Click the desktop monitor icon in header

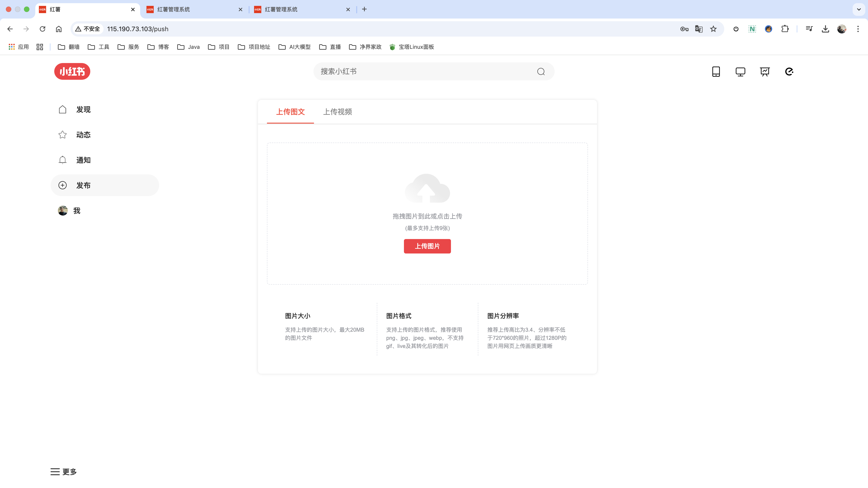[740, 71]
